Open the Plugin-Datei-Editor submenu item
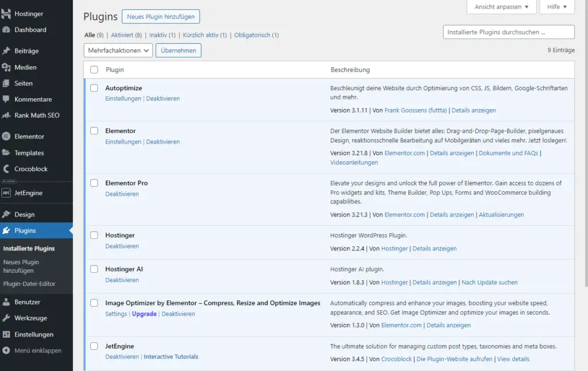 coord(29,284)
